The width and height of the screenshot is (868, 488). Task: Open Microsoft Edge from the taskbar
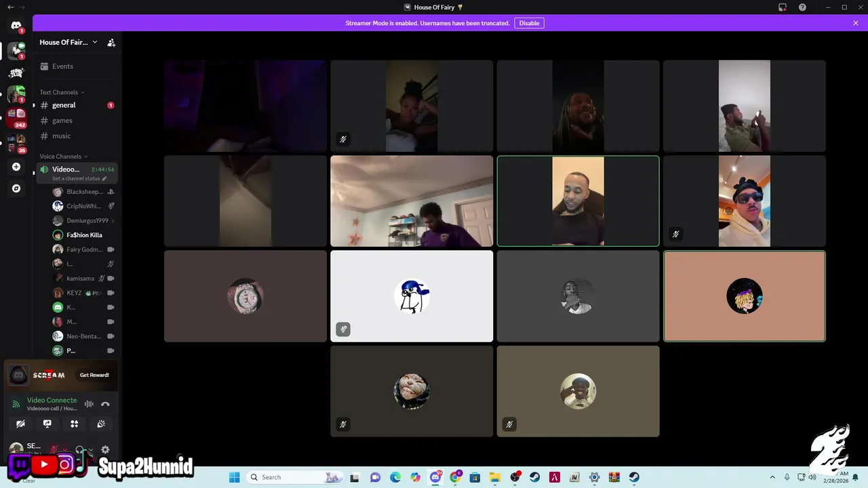(x=395, y=477)
